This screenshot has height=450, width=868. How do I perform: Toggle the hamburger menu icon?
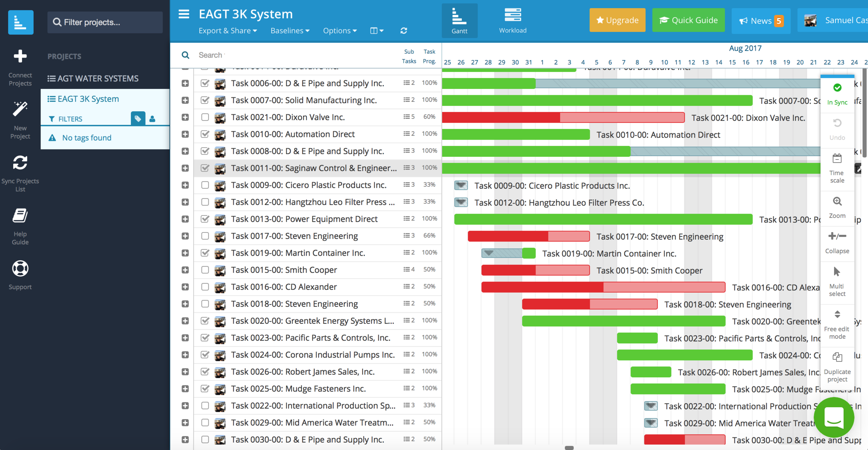(x=184, y=14)
